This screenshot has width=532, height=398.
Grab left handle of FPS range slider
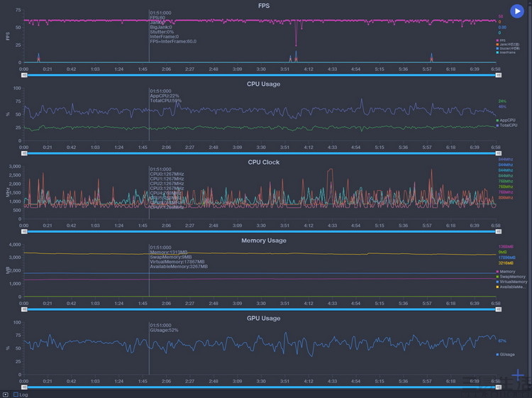point(24,75)
